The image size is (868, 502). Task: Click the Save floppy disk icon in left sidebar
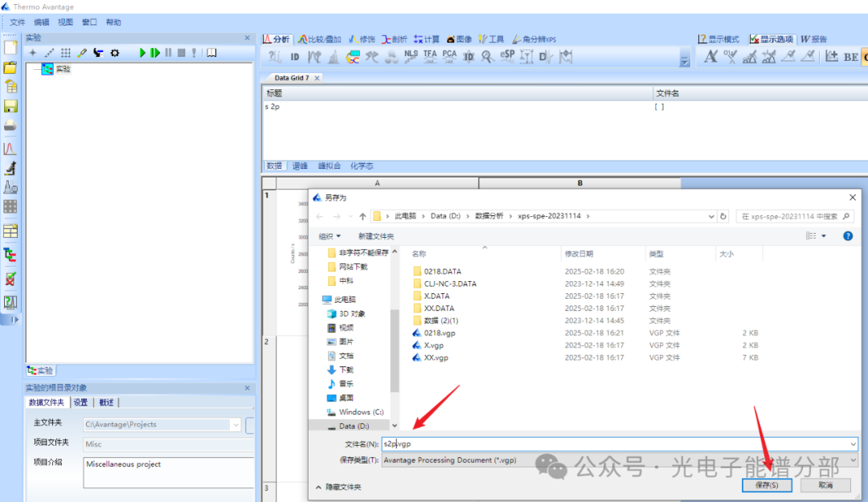click(x=10, y=106)
